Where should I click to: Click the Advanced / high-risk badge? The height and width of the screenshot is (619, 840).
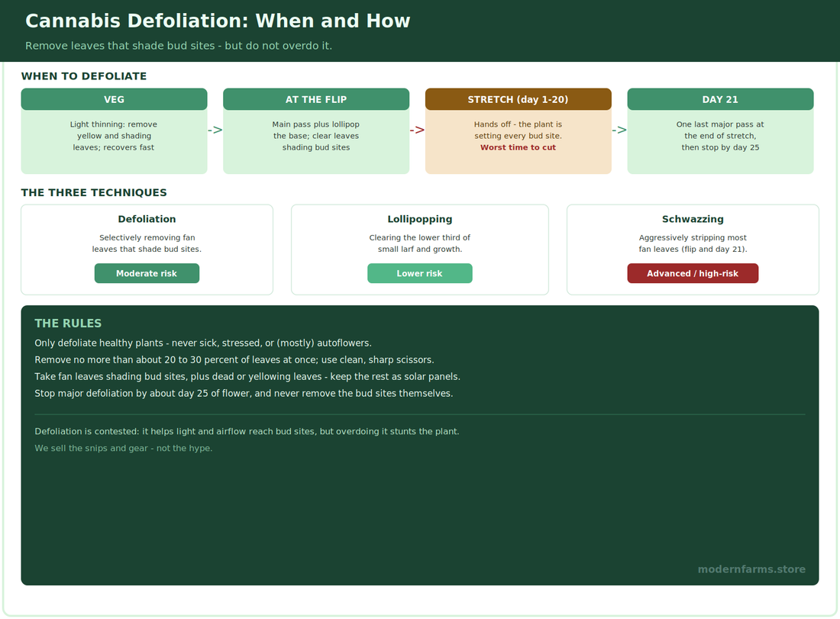(693, 273)
